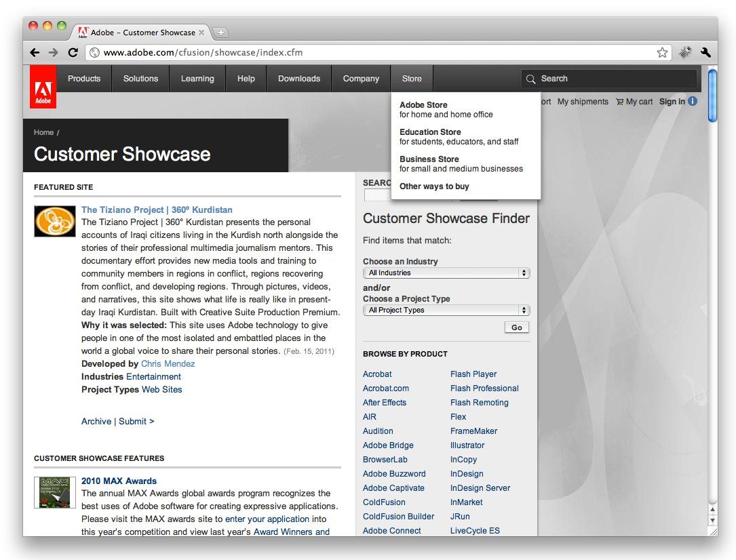Viewport: 736px width, 560px height.
Task: Click the enter your application link
Action: [x=267, y=519]
